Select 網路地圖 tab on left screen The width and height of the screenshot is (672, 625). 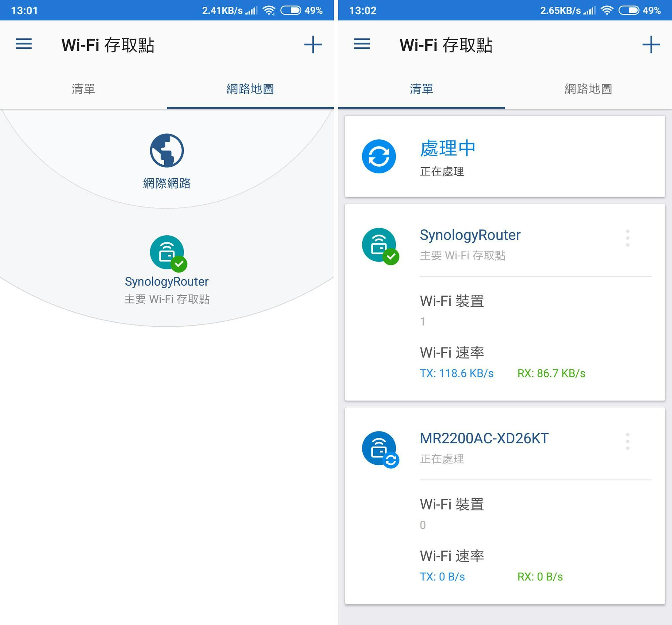(250, 89)
